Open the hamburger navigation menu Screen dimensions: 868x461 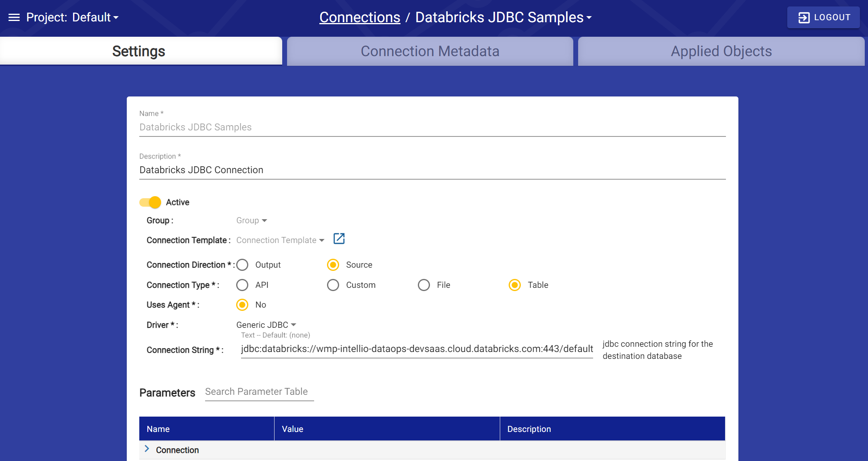(14, 17)
